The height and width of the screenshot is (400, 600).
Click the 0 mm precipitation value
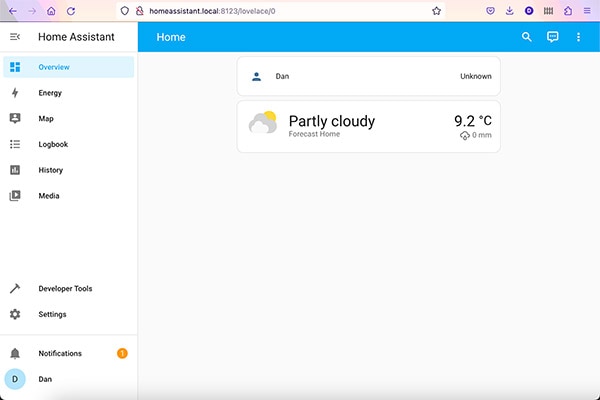click(481, 135)
